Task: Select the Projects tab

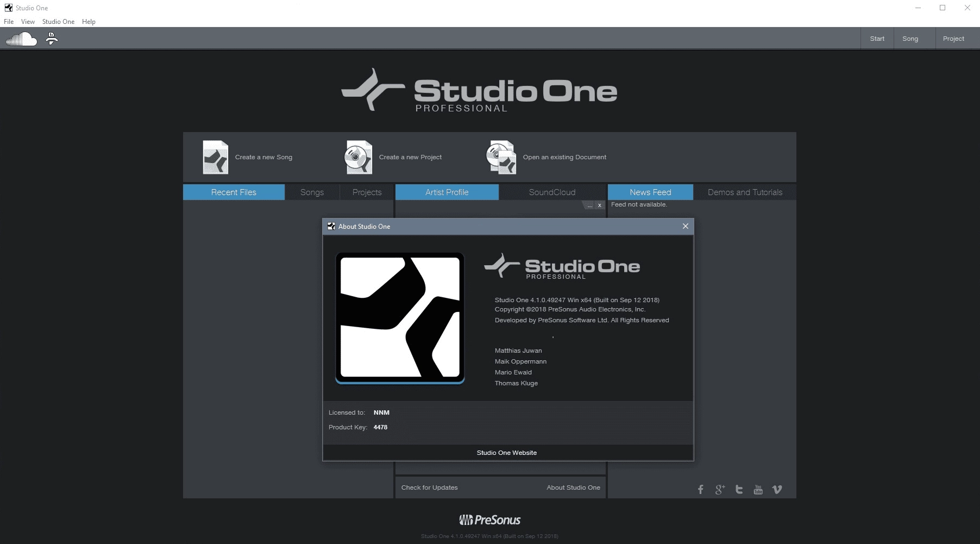Action: pos(367,192)
